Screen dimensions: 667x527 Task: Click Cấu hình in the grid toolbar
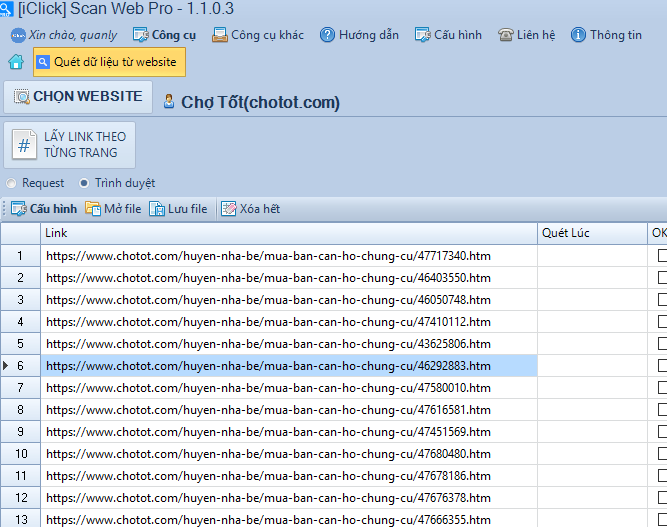tap(44, 209)
